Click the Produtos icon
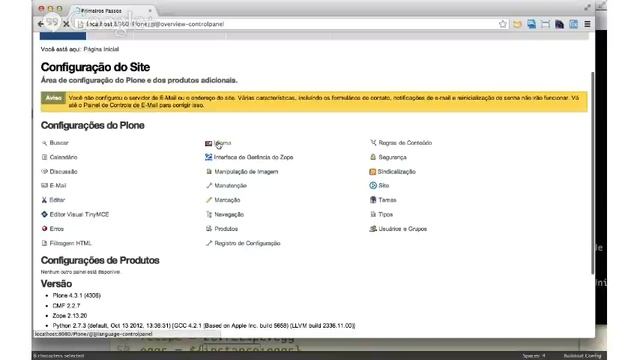This screenshot has width=640, height=360. click(x=209, y=229)
